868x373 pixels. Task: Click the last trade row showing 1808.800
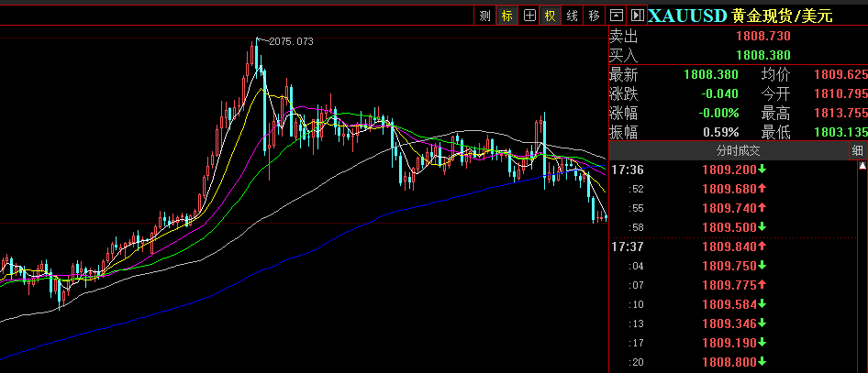click(x=734, y=362)
